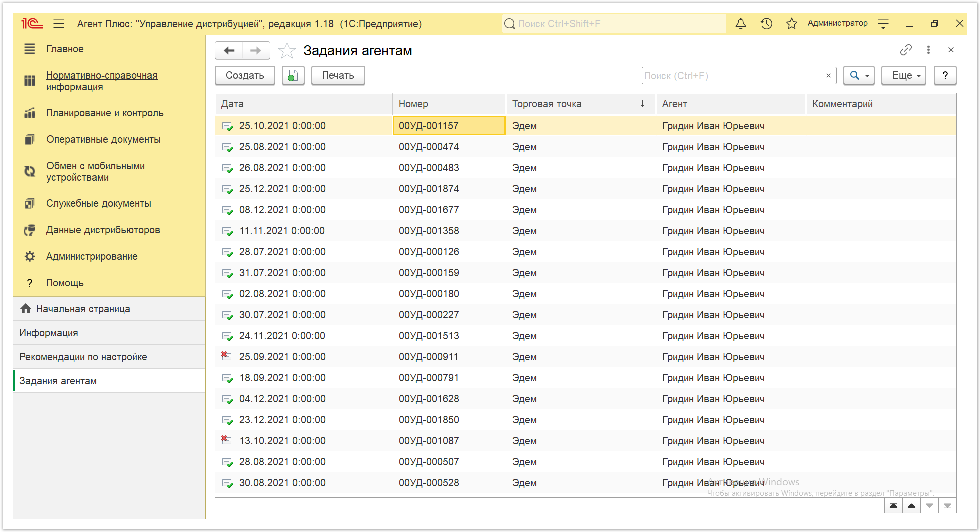Image resolution: width=980 pixels, height=532 pixels.
Task: Sort by the Номер column header
Action: pyautogui.click(x=449, y=104)
